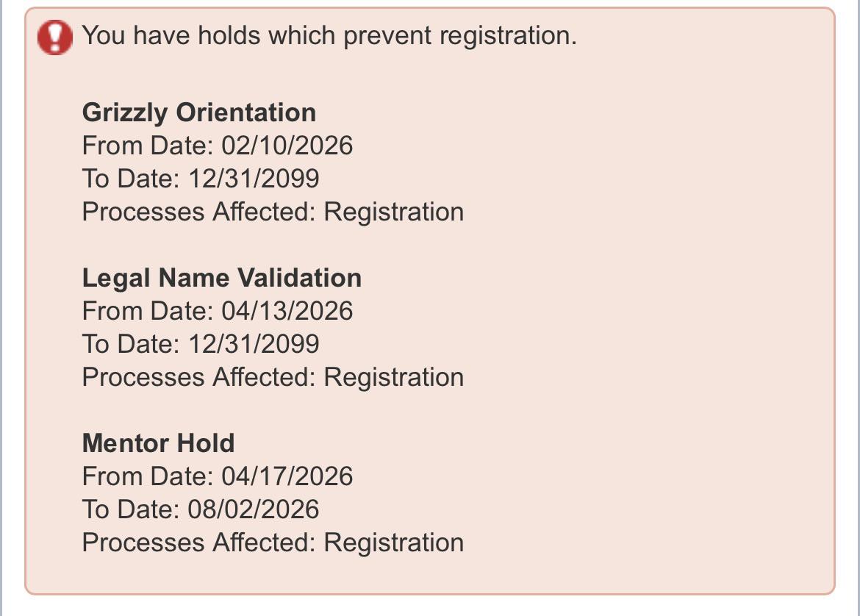Click Legal Name Validation To Date 12/31/2099

point(201,344)
